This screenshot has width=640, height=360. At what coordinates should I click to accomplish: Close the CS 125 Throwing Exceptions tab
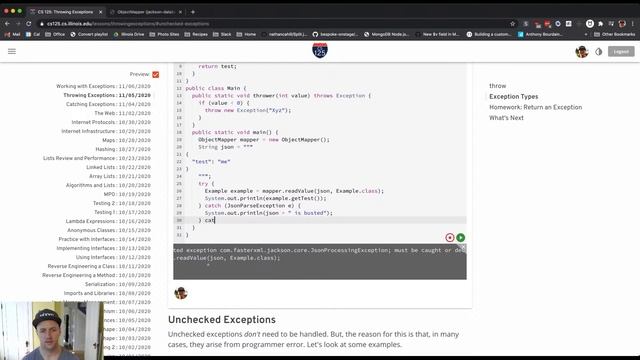tap(100, 12)
